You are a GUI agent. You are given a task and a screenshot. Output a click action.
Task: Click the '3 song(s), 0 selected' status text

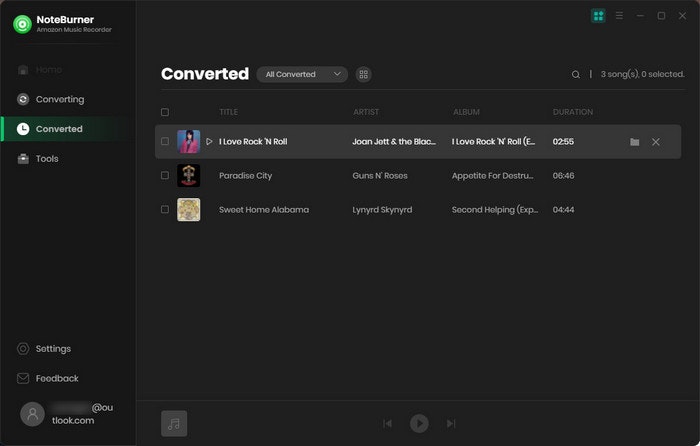click(x=642, y=74)
